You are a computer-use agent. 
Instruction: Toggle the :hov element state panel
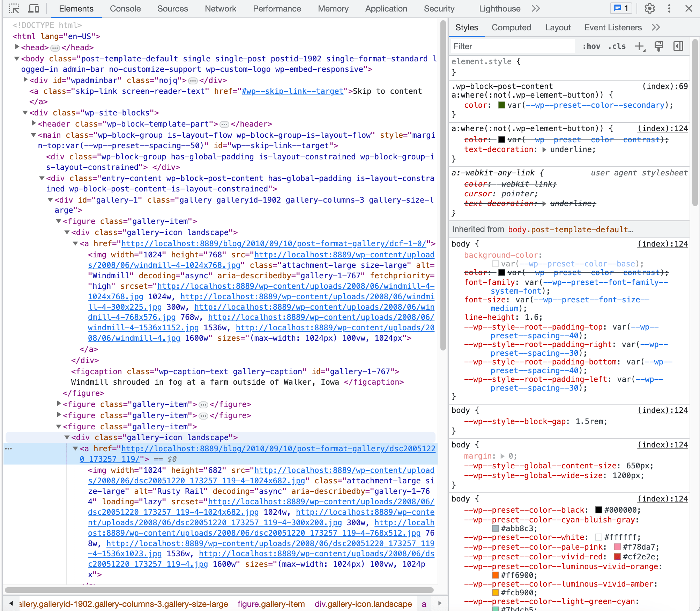(591, 46)
